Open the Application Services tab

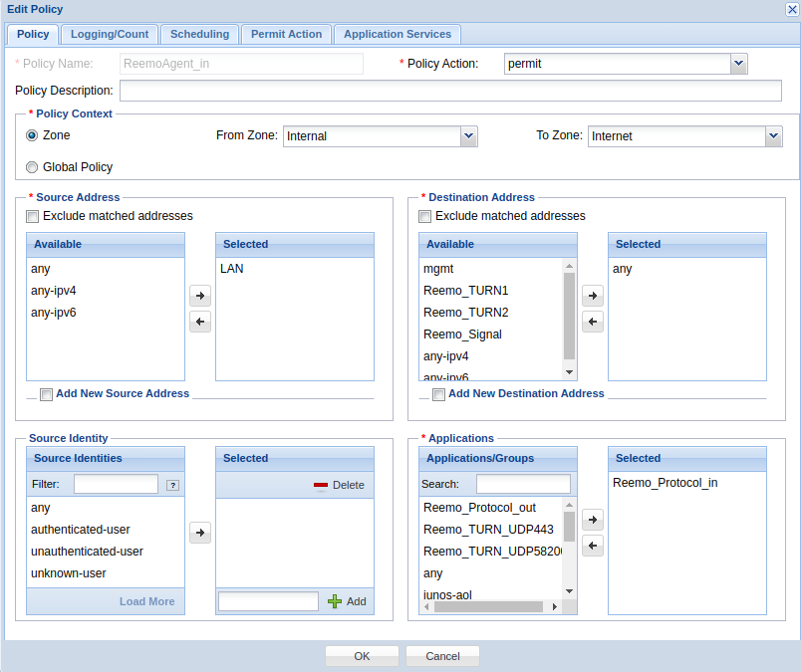point(398,34)
